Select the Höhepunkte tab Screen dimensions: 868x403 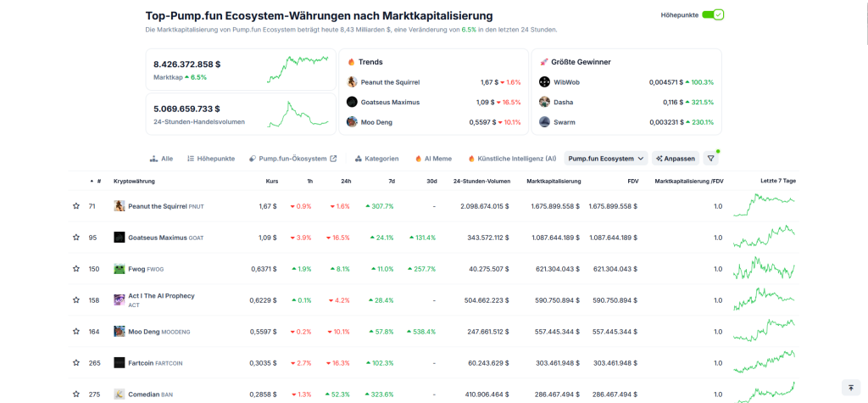coord(211,159)
